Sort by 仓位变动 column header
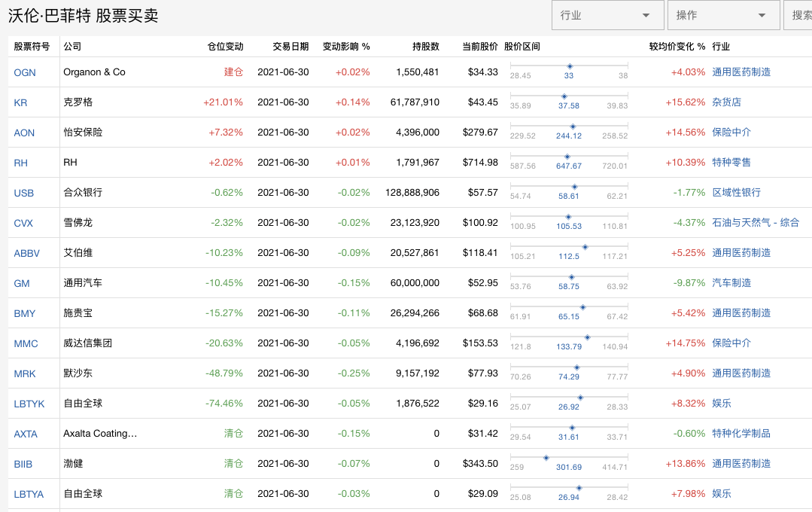The height and width of the screenshot is (512, 812). point(225,47)
